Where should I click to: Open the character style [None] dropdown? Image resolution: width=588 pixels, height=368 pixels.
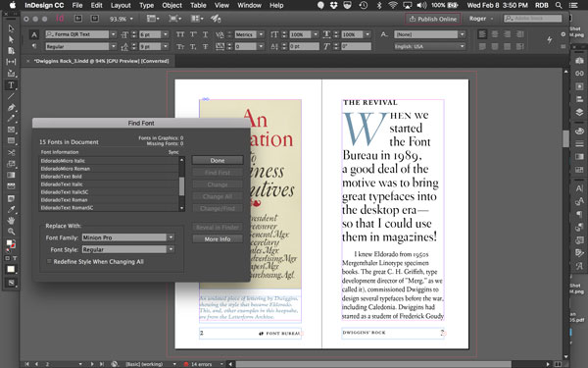click(x=462, y=34)
